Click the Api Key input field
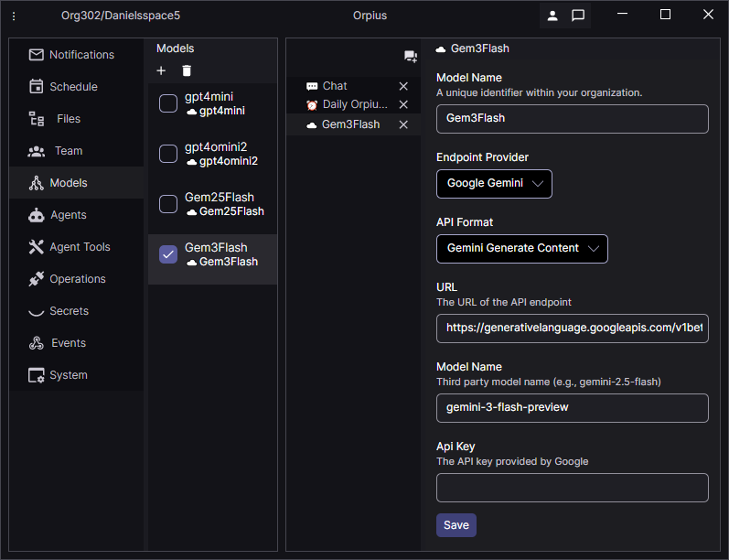Viewport: 729px width, 560px height. [x=572, y=488]
